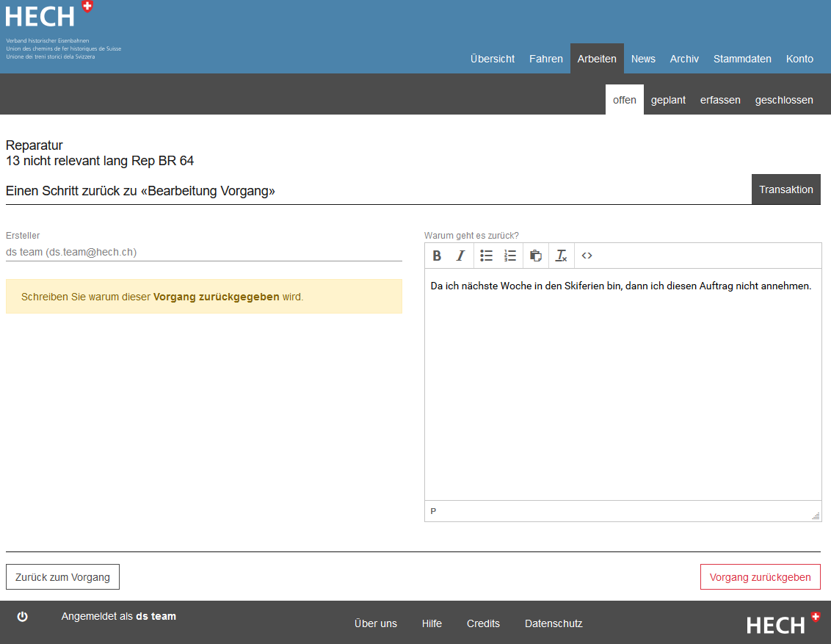Screen dimensions: 831x644
Task: Clear formatting in the editor
Action: click(x=562, y=256)
